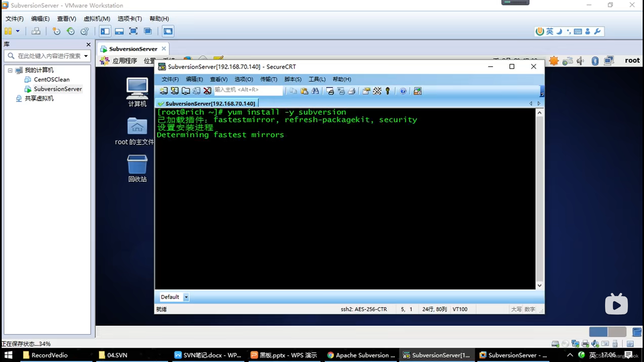Open the 文件(F) menu in SecureCRT
The width and height of the screenshot is (644, 362).
tap(170, 79)
